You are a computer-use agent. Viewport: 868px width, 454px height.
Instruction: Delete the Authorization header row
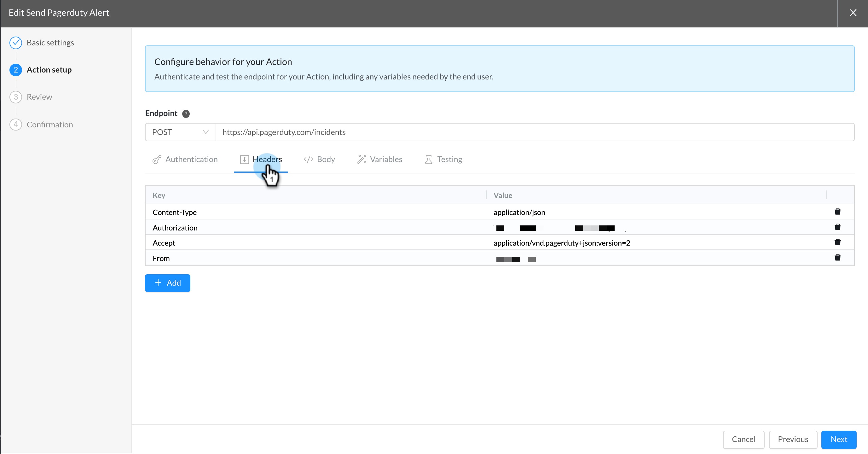point(837,227)
